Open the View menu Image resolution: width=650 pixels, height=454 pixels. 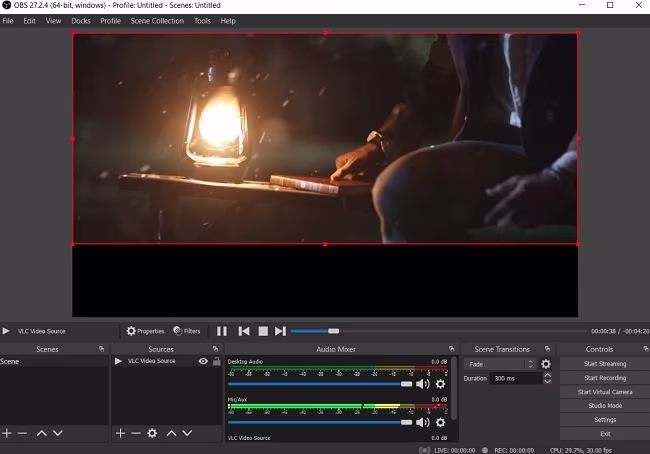pyautogui.click(x=53, y=21)
